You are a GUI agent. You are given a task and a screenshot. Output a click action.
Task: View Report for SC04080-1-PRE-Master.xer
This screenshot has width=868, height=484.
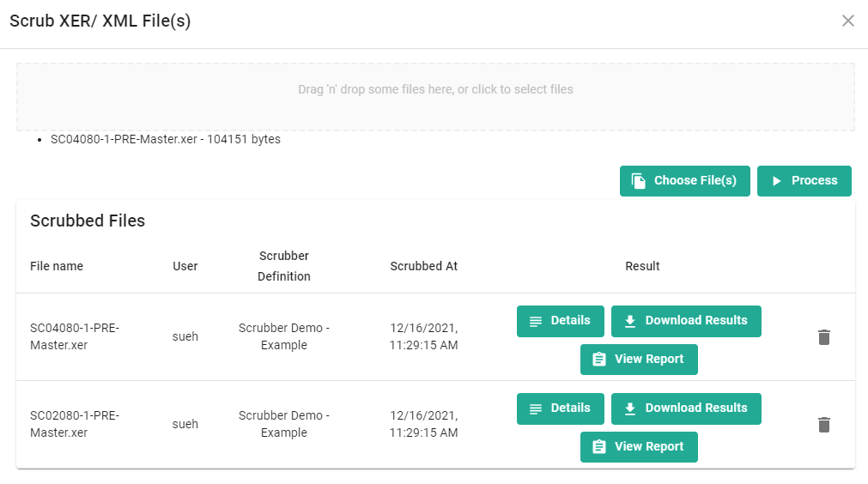coord(639,360)
